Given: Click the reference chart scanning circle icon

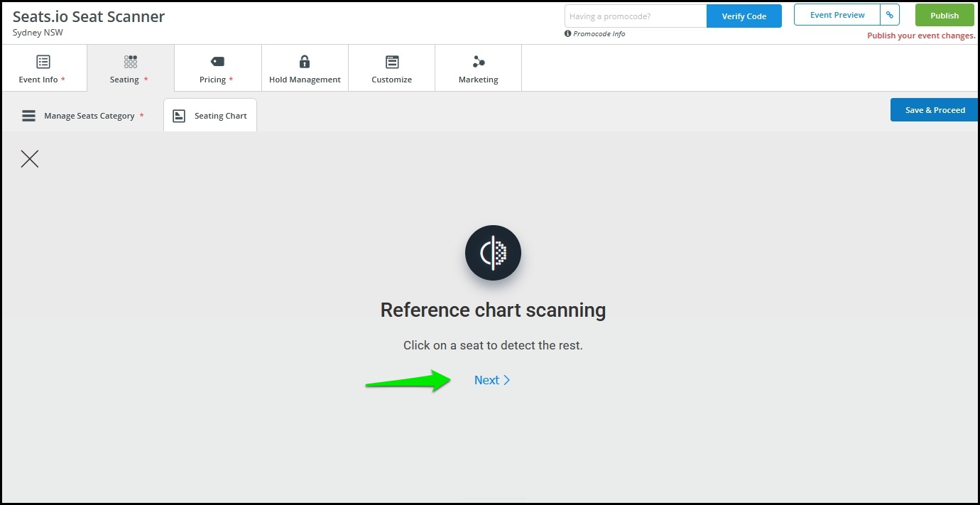Looking at the screenshot, I should 493,253.
